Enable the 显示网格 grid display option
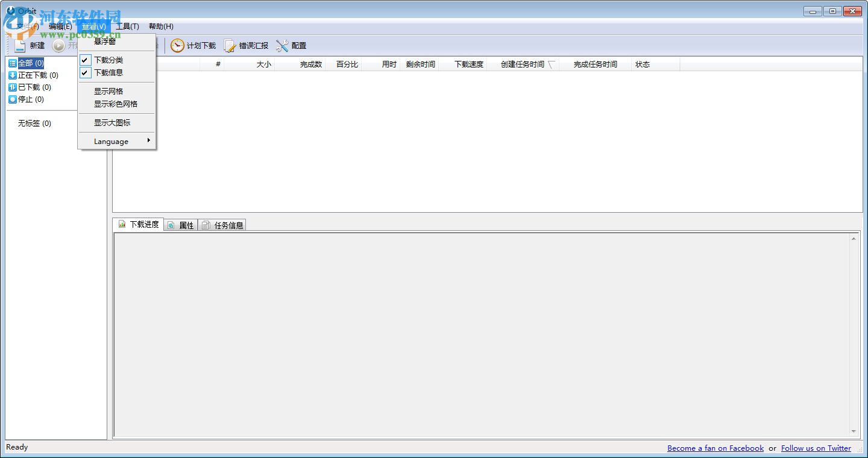 click(109, 90)
